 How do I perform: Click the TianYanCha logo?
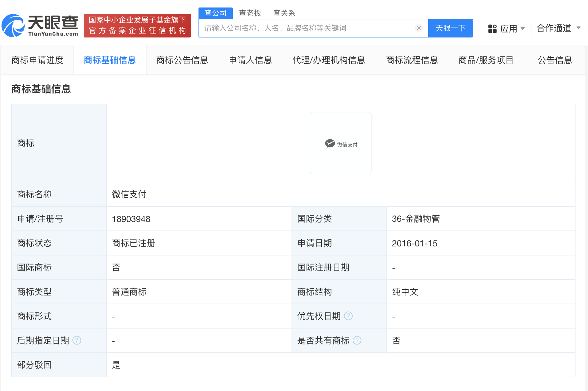[40, 26]
